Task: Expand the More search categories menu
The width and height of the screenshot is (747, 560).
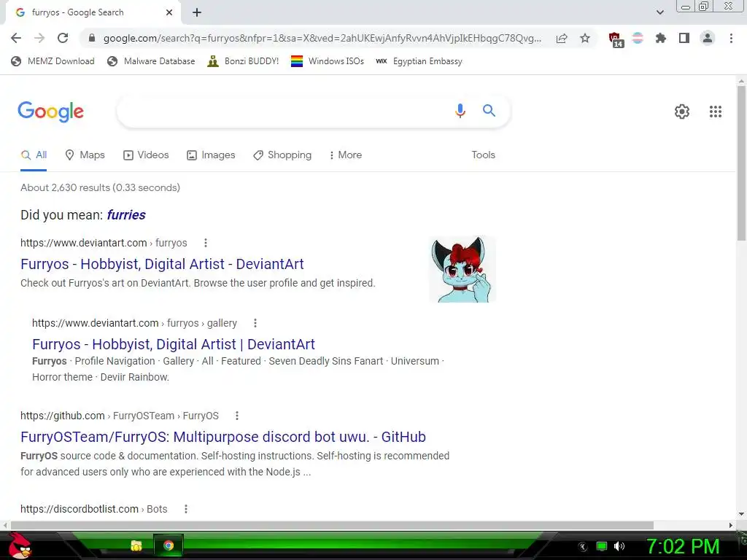Action: (x=345, y=155)
